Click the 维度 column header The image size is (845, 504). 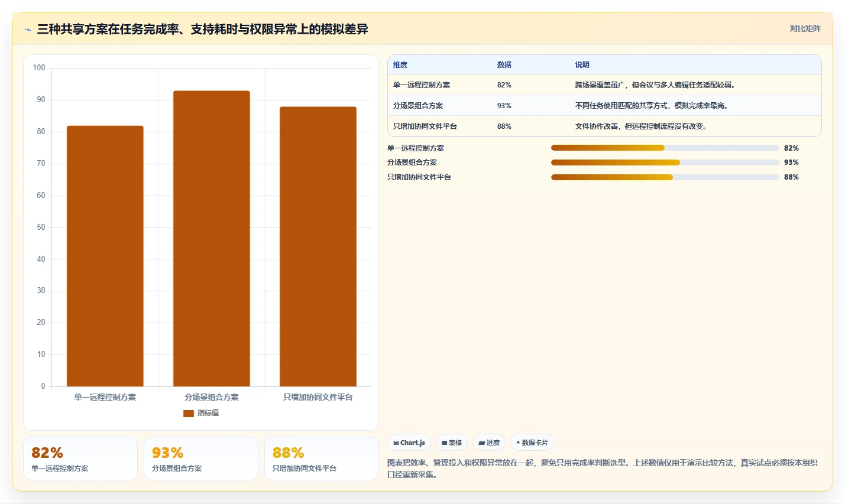[400, 65]
